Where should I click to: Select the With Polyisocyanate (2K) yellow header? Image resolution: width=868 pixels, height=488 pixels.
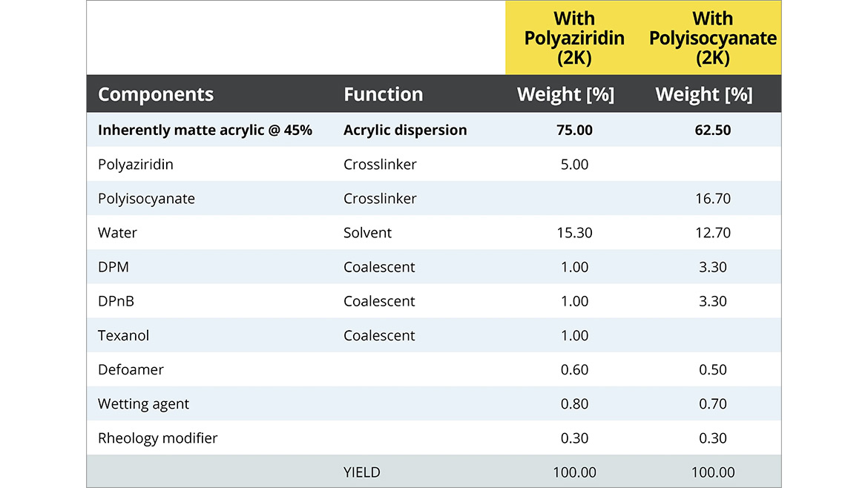click(712, 38)
